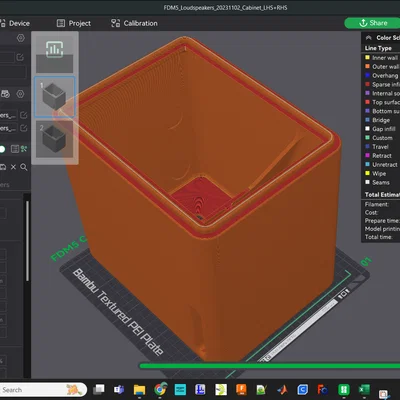This screenshot has height=400, width=400.
Task: Click the 01 plate number label
Action: [366, 262]
